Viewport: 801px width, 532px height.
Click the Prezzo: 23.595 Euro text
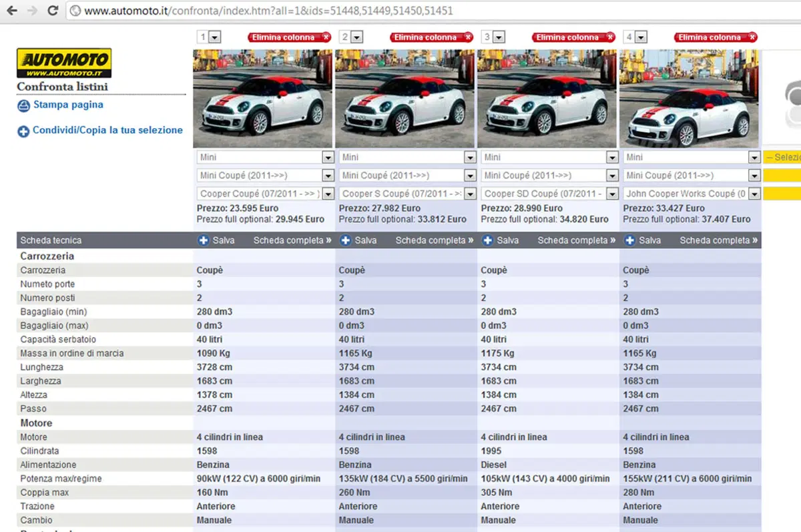coord(238,208)
